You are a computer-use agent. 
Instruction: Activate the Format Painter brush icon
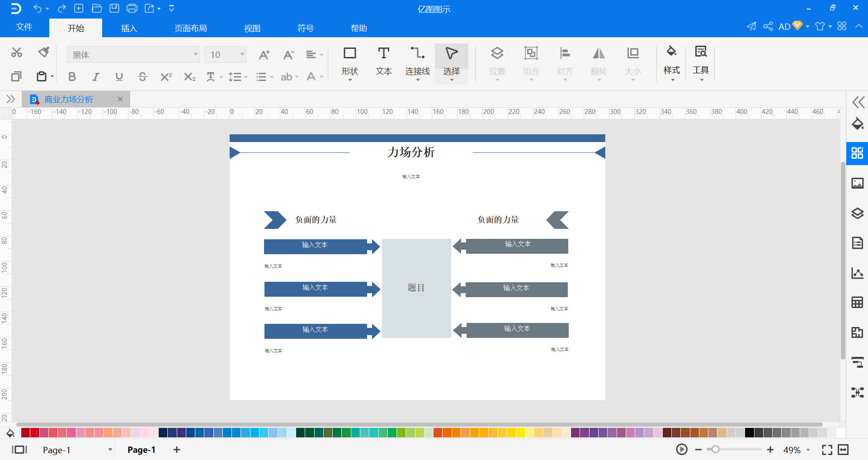click(x=44, y=52)
